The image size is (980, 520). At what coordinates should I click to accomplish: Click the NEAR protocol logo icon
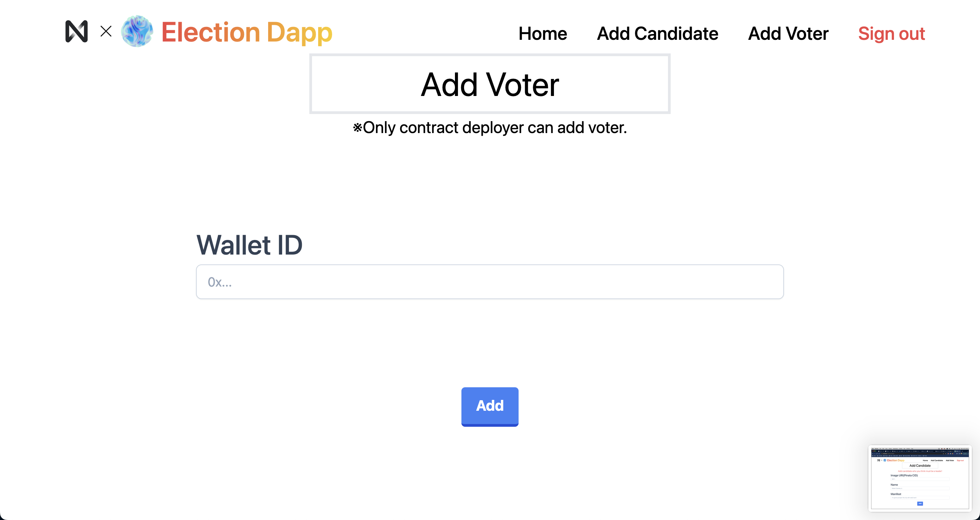coord(77,31)
